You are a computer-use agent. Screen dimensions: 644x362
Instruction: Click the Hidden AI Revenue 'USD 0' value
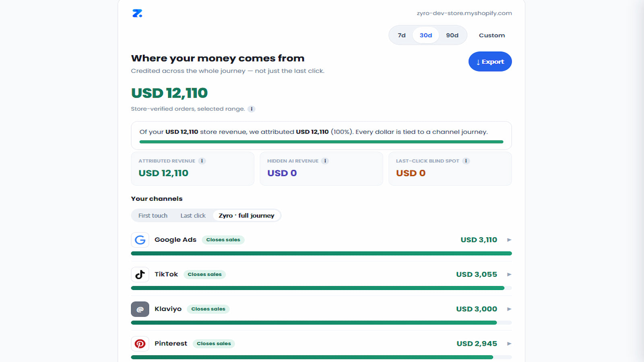pyautogui.click(x=282, y=173)
